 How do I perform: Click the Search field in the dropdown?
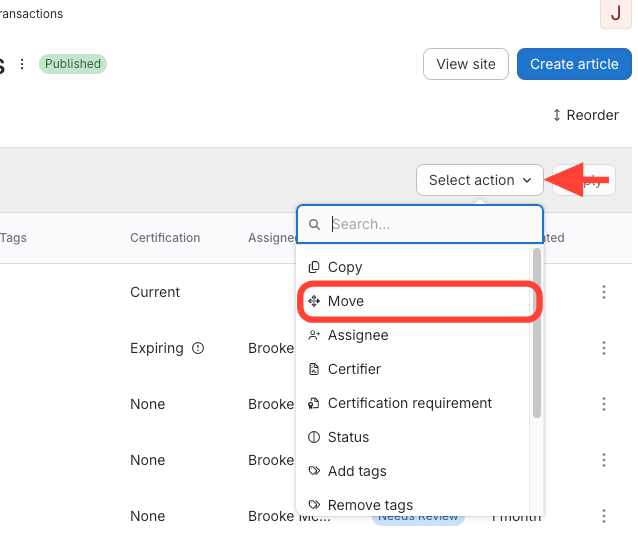tap(430, 224)
